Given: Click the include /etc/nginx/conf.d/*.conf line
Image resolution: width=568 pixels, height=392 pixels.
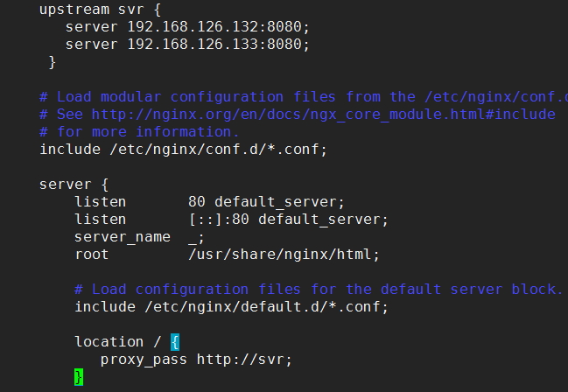Looking at the screenshot, I should click(183, 150).
